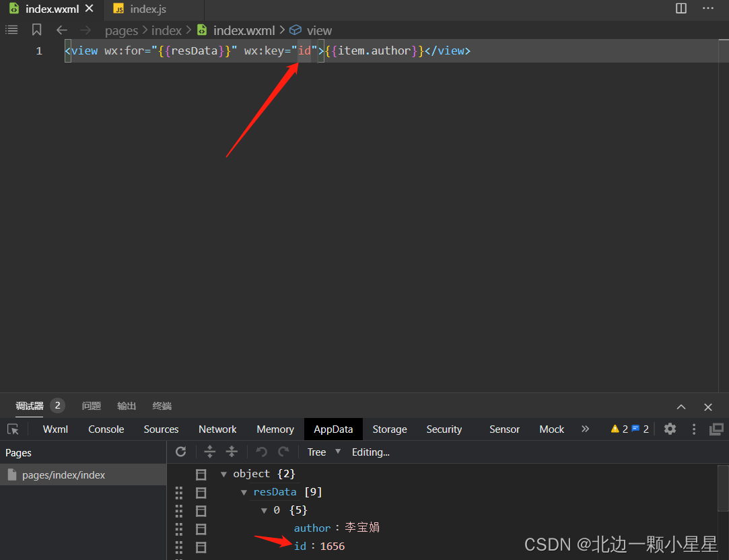This screenshot has height=560, width=729.
Task: Split the editor with the layout icon
Action: pyautogui.click(x=681, y=8)
